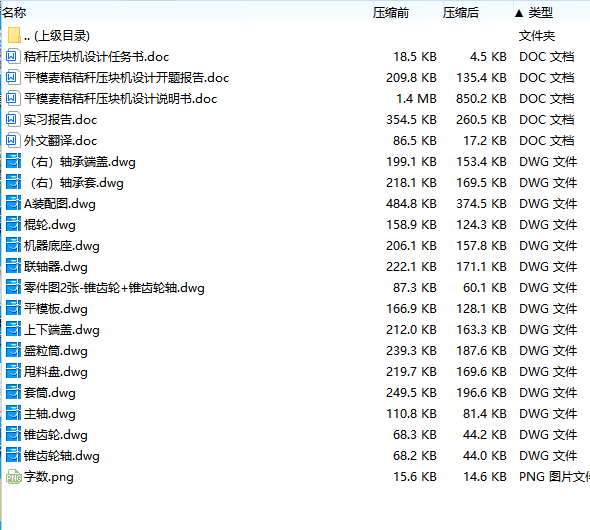
Task: Select file 字数.png
Action: click(49, 478)
